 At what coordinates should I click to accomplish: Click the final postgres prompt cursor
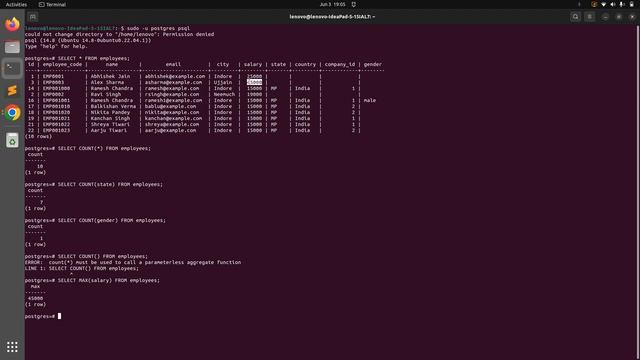[x=60, y=316]
